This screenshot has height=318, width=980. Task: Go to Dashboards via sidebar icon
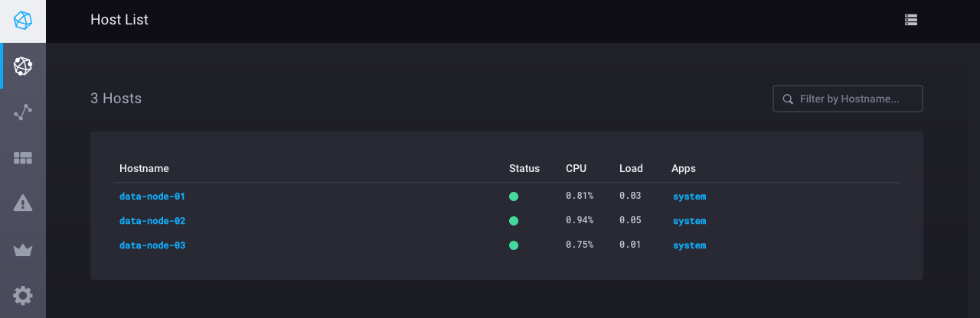[23, 158]
